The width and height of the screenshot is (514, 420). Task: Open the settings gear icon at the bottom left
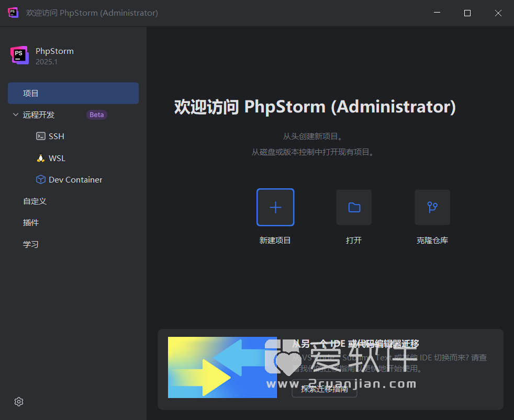point(19,402)
